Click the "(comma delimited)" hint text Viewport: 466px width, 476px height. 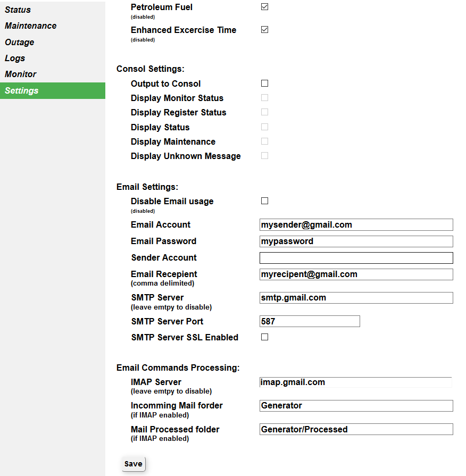click(162, 283)
